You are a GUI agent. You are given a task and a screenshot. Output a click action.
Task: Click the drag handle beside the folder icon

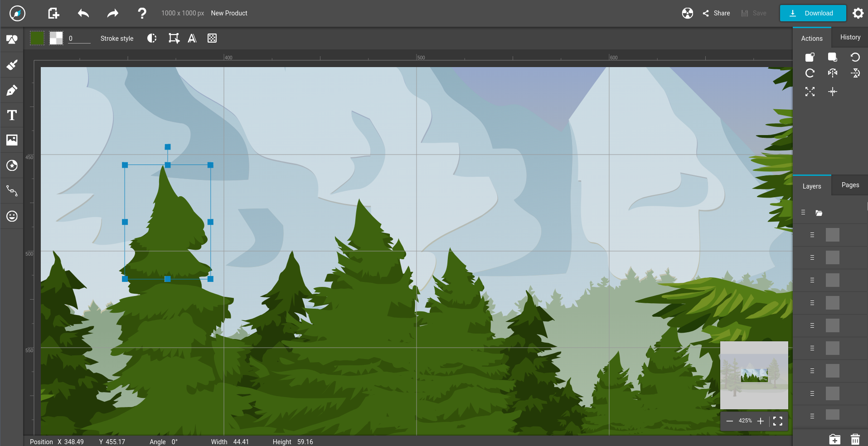803,213
